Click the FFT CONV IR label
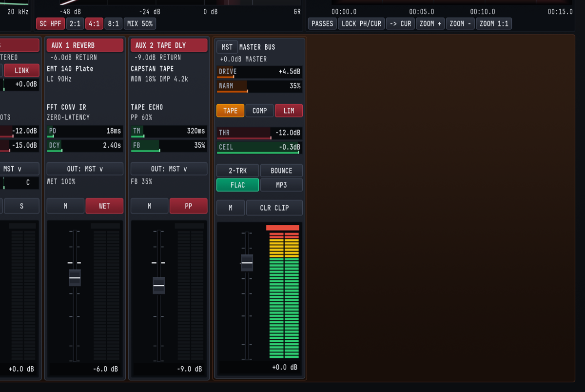585x392 pixels. (66, 107)
